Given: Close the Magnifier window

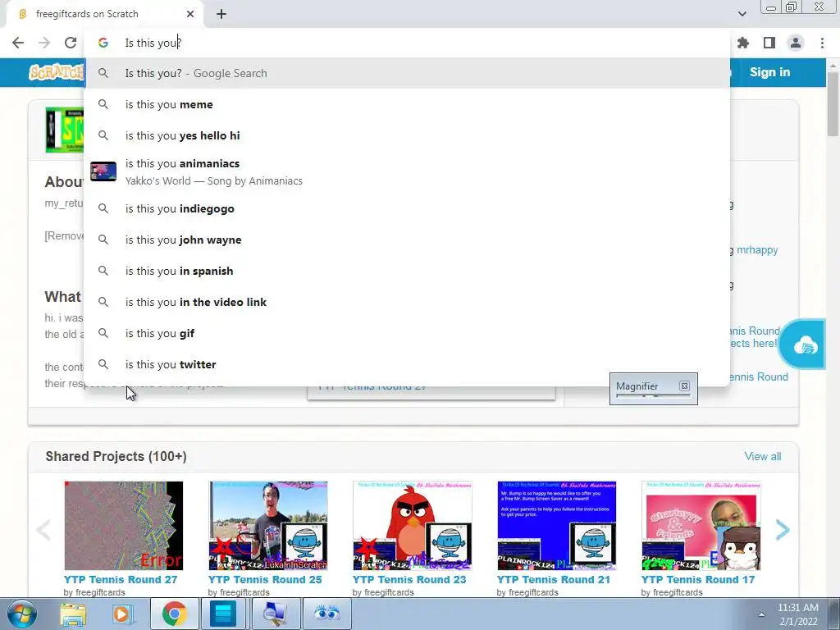Looking at the screenshot, I should (684, 386).
